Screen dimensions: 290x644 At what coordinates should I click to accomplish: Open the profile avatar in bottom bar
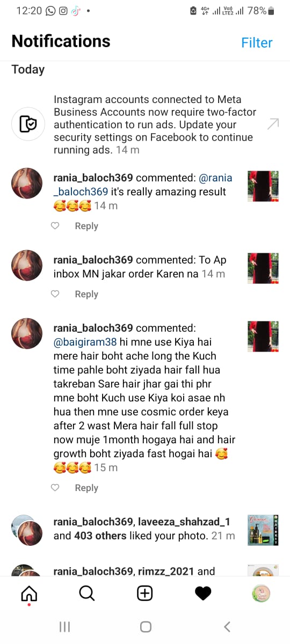(261, 593)
